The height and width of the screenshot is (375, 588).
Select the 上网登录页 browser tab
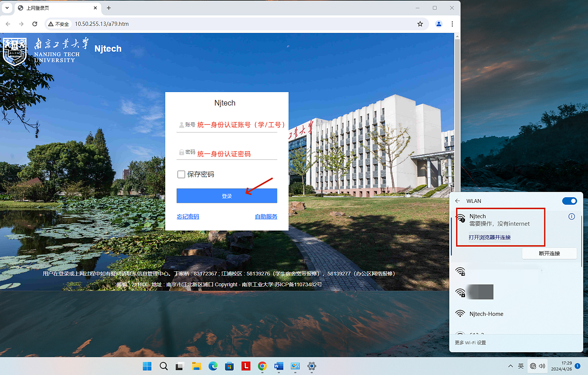coord(56,8)
